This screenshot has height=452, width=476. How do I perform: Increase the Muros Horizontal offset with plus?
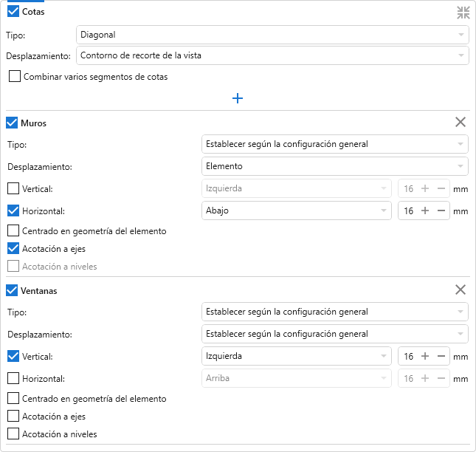click(x=425, y=210)
